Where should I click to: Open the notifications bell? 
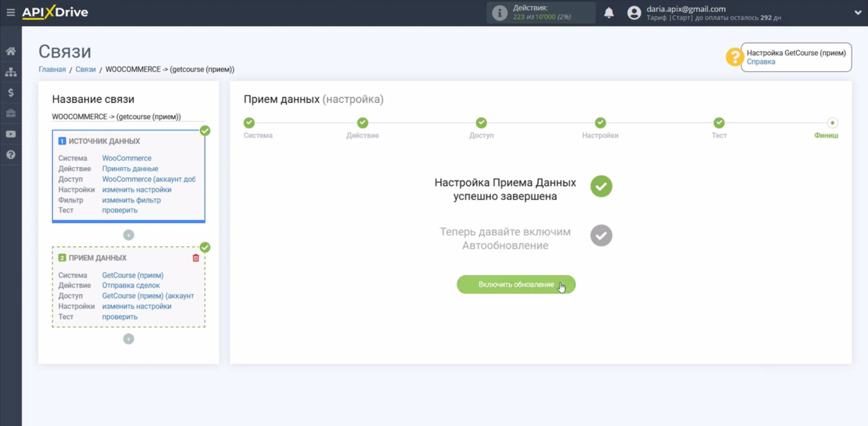click(x=609, y=13)
